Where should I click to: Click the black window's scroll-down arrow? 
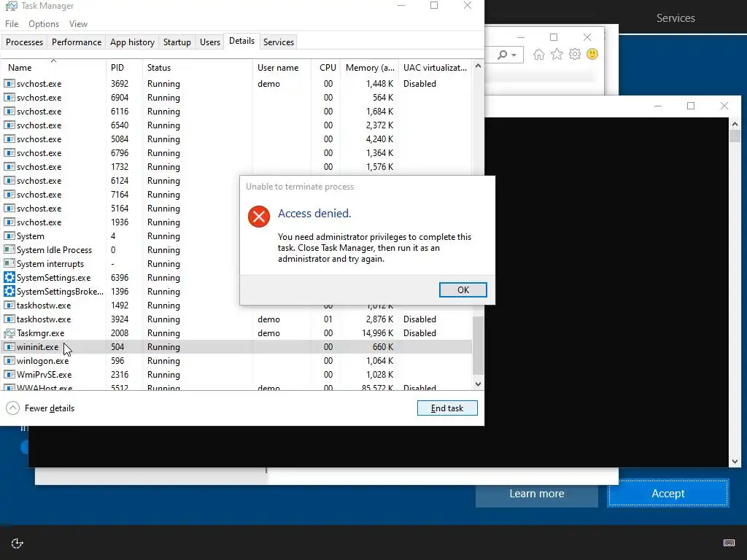pos(735,462)
